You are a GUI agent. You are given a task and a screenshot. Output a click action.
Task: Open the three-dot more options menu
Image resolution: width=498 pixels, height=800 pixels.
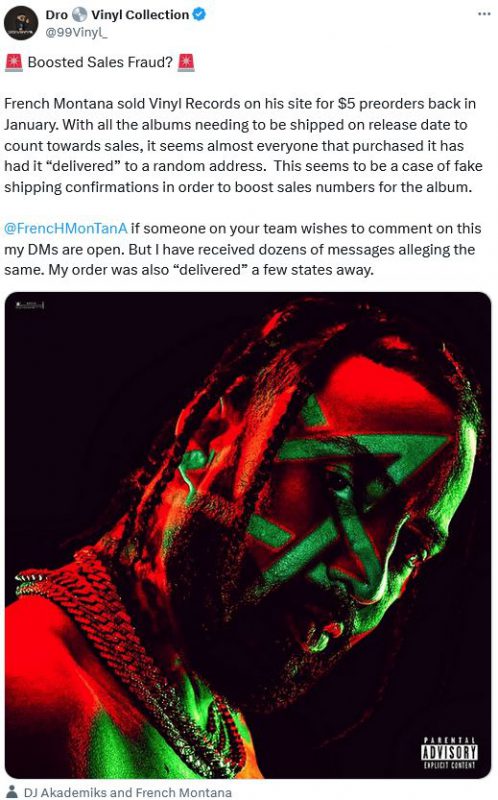pos(484,14)
